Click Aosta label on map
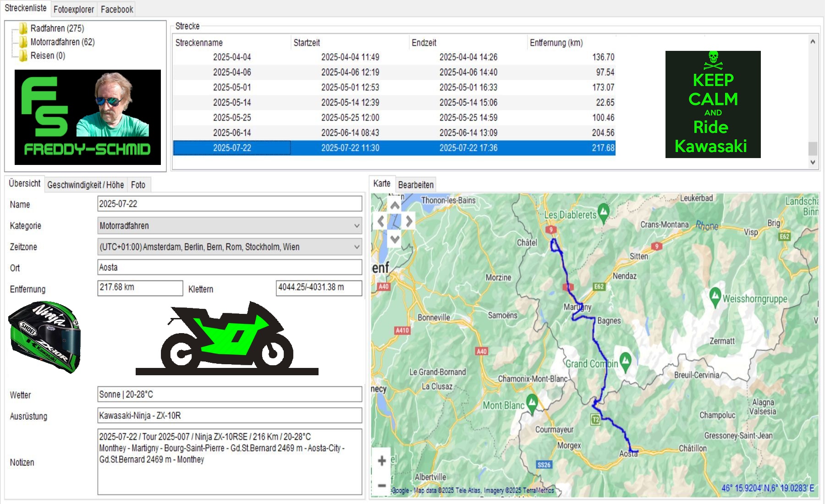This screenshot has height=504, width=825. (628, 454)
